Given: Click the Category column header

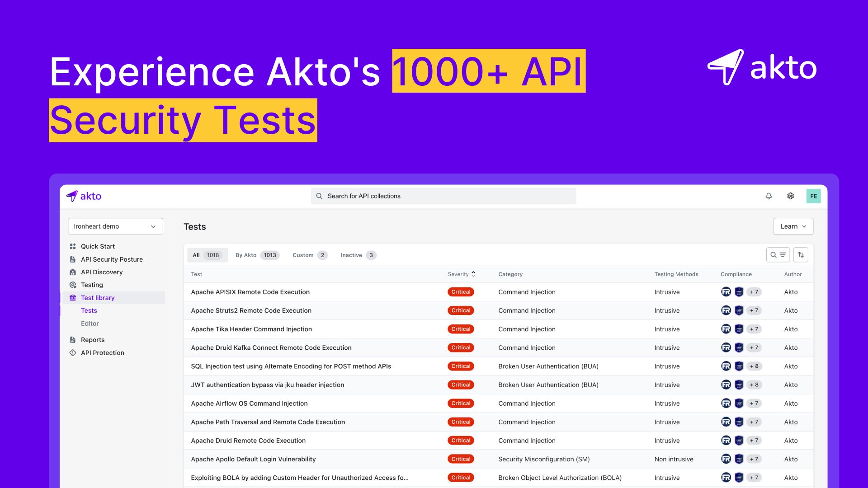Looking at the screenshot, I should [510, 274].
